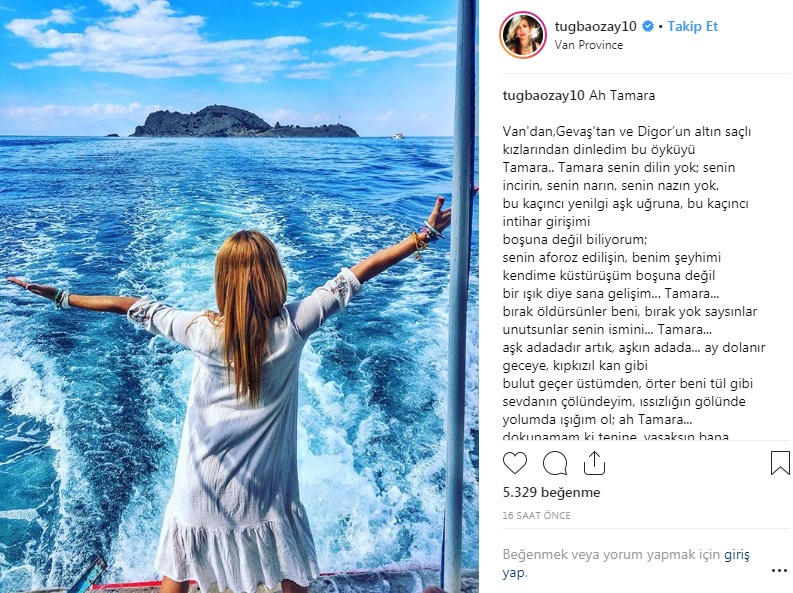Viewport: 793px width, 593px height.
Task: Share the post with share arrow icon
Action: (x=594, y=463)
